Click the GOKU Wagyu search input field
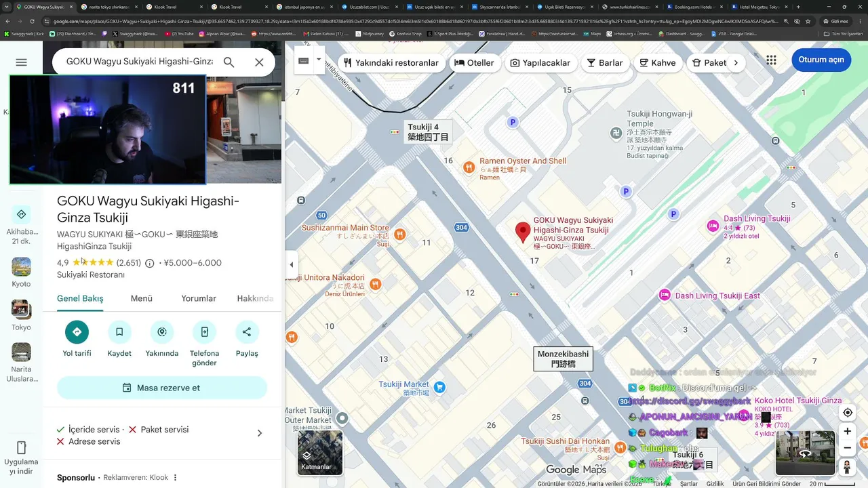The width and height of the screenshot is (868, 488). [x=139, y=62]
